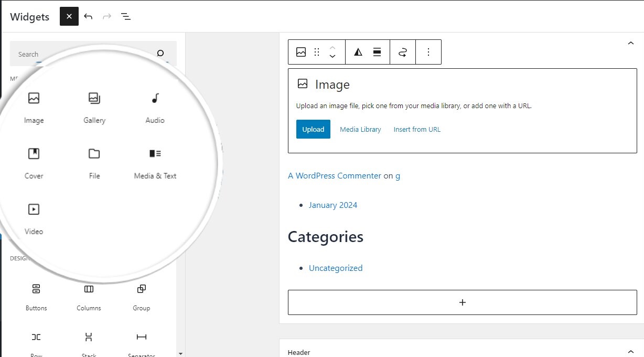
Task: Insert the Audio block
Action: (x=155, y=107)
